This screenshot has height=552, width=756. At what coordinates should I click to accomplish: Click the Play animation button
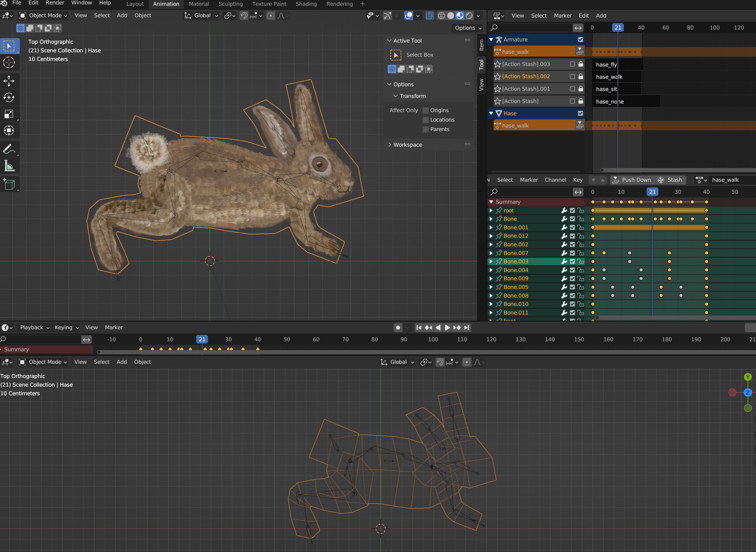[447, 327]
